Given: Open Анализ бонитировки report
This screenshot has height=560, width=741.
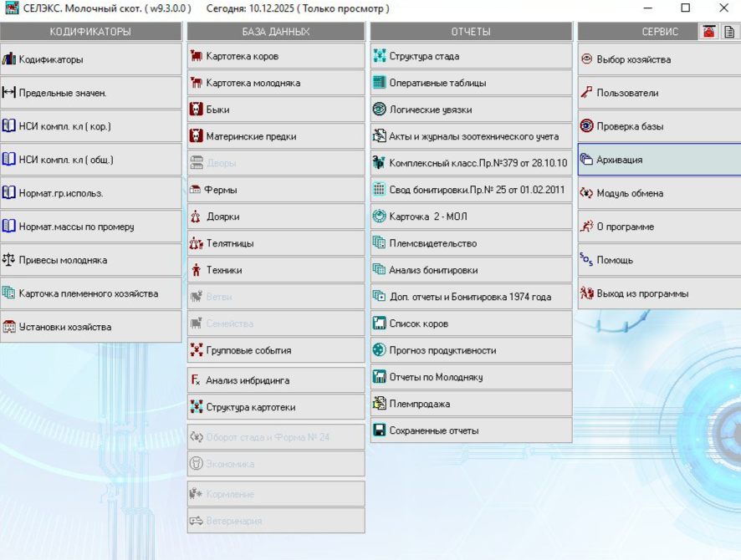Looking at the screenshot, I should (471, 270).
